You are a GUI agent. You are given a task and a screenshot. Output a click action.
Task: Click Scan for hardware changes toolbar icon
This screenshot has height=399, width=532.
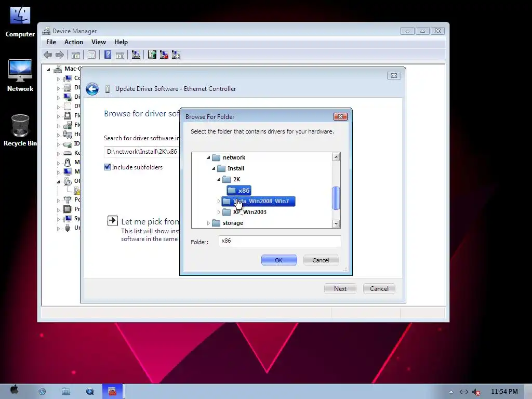pyautogui.click(x=136, y=55)
